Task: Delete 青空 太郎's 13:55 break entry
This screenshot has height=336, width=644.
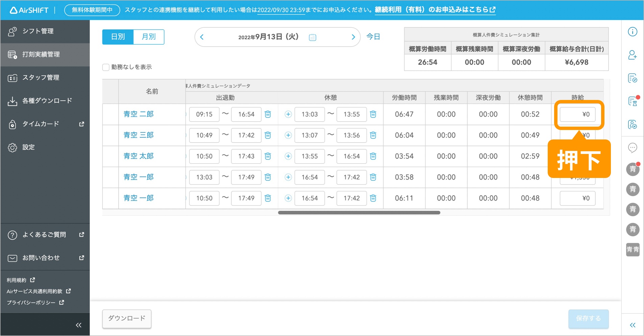Action: [373, 156]
